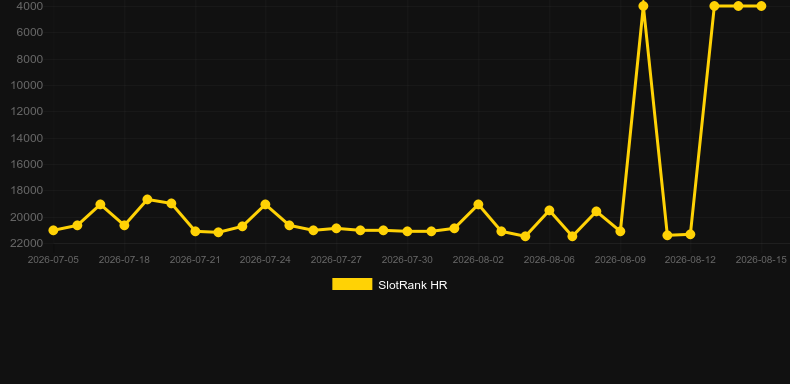790x384 pixels.
Task: Click the x-axis label 2026-07-18
Action: click(x=124, y=260)
